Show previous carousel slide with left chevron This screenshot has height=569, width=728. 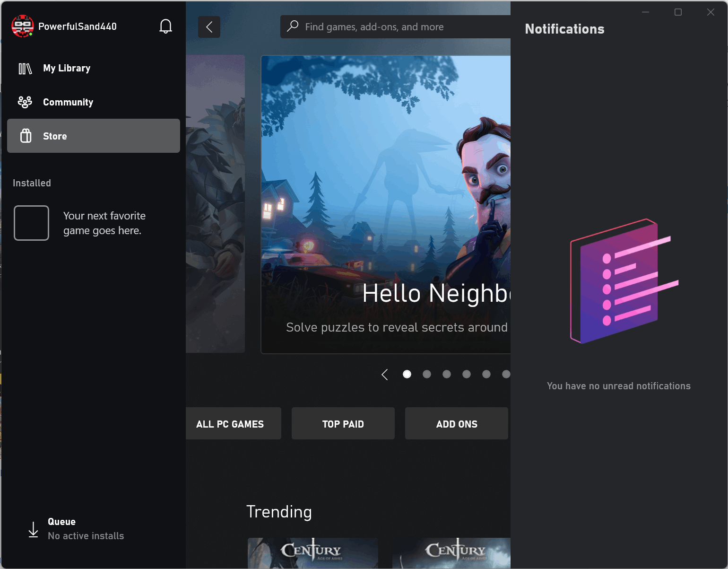point(385,375)
